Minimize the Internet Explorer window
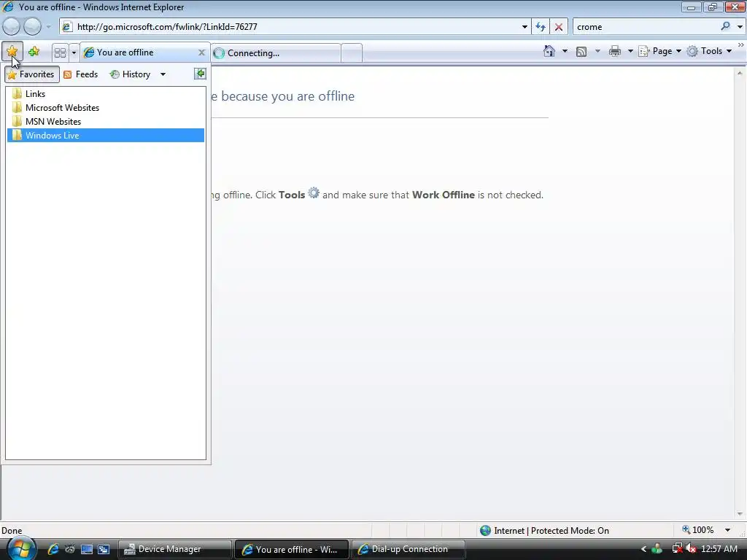The height and width of the screenshot is (560, 747). tap(691, 7)
